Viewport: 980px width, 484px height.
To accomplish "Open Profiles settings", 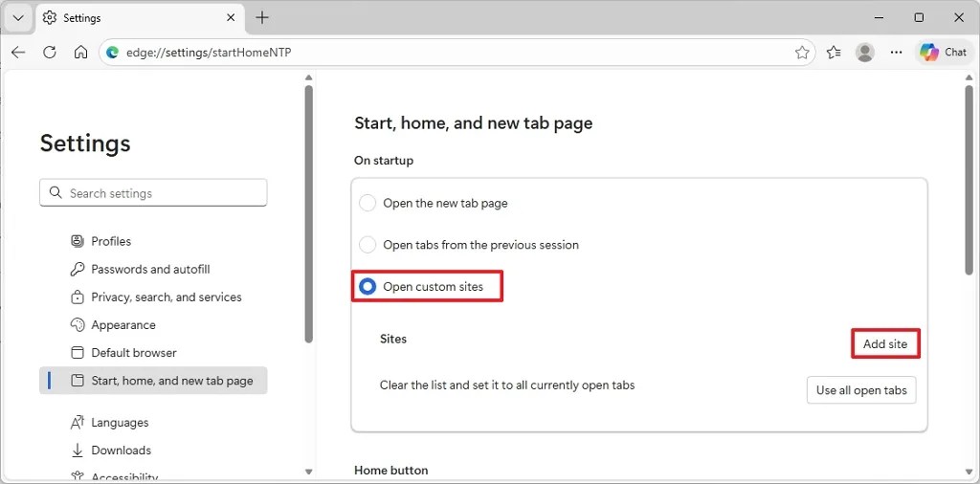I will (111, 241).
